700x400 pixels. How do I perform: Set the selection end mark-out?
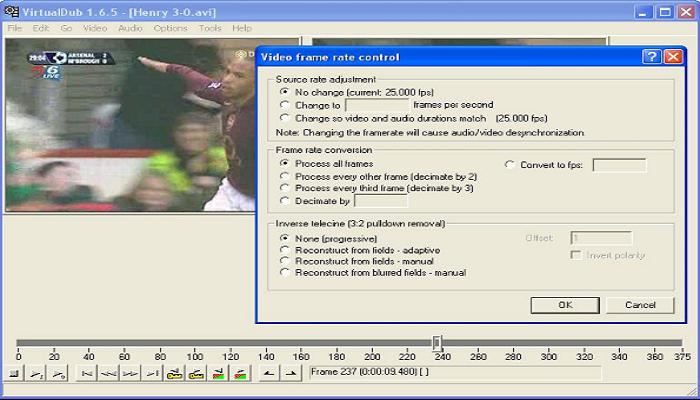coord(291,373)
